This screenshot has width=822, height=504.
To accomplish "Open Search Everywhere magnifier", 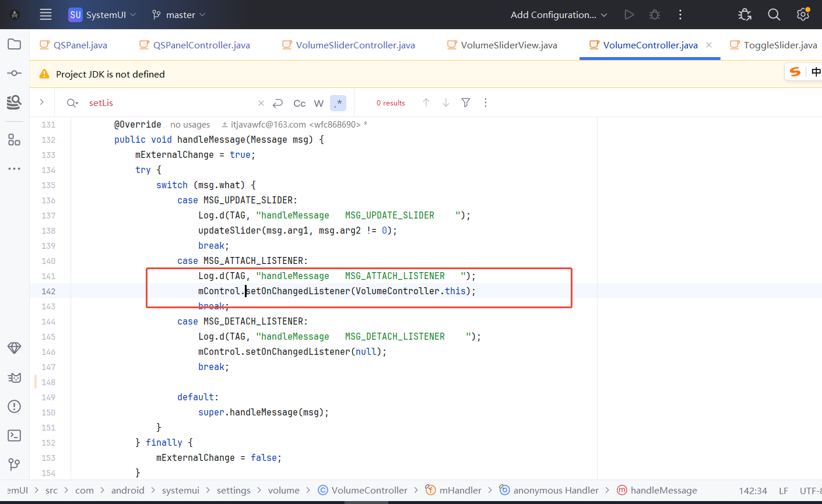I will (774, 15).
